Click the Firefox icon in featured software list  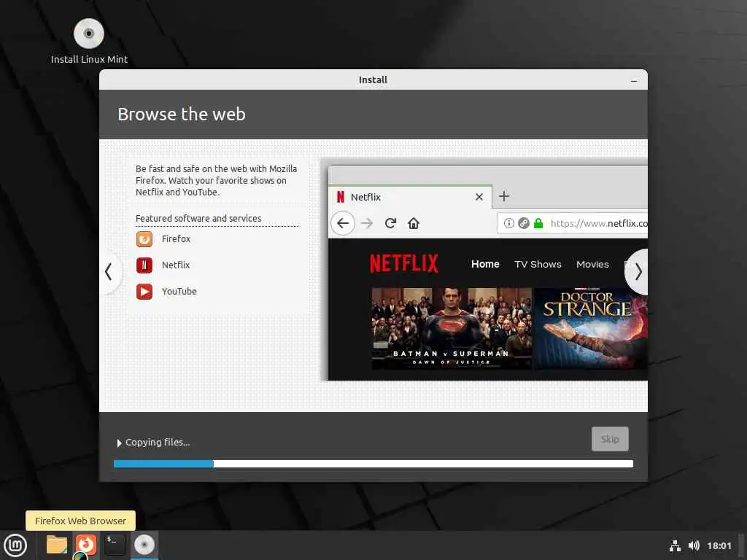click(144, 239)
